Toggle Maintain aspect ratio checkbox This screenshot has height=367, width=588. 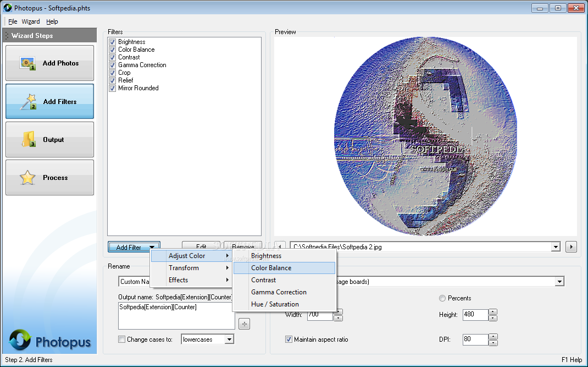(289, 339)
